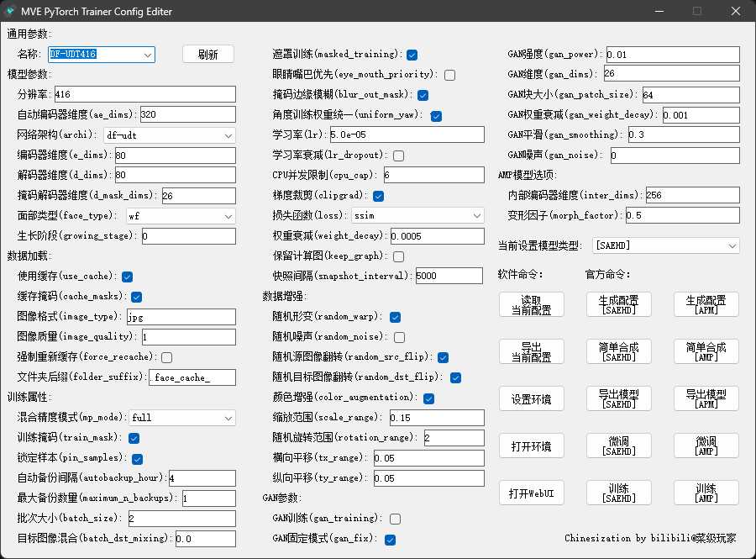
Task: Toggle the masked_training checkbox
Action: pyautogui.click(x=412, y=55)
